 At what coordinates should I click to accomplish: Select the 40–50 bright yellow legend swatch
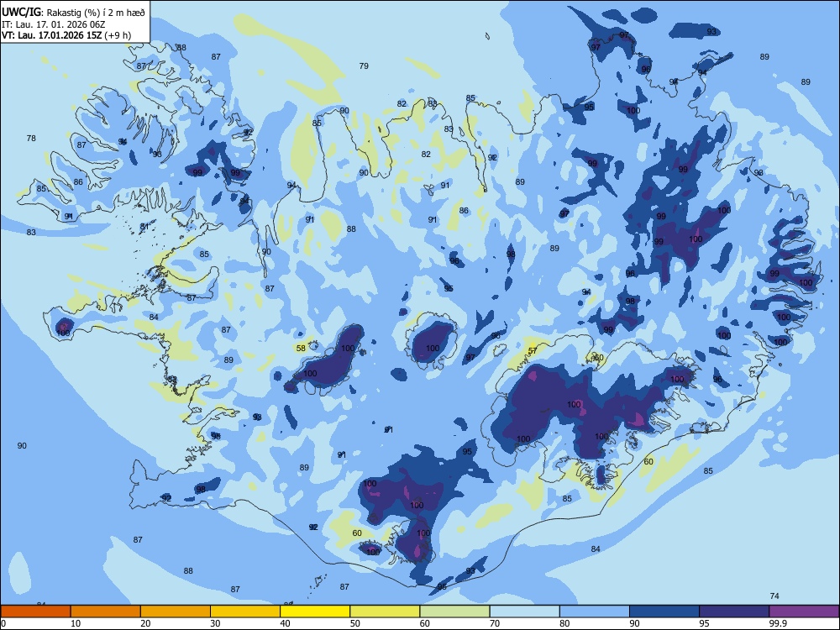(315, 612)
